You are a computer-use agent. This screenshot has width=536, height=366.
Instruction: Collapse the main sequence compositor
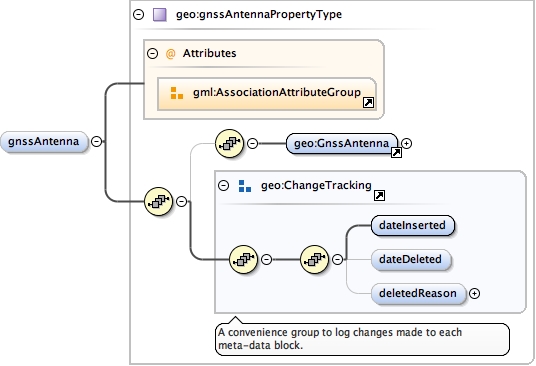click(182, 201)
